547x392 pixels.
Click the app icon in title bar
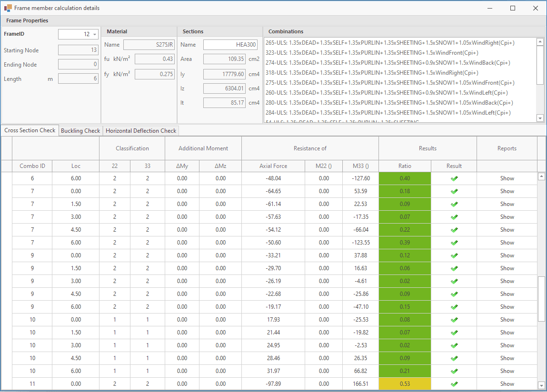click(x=8, y=8)
